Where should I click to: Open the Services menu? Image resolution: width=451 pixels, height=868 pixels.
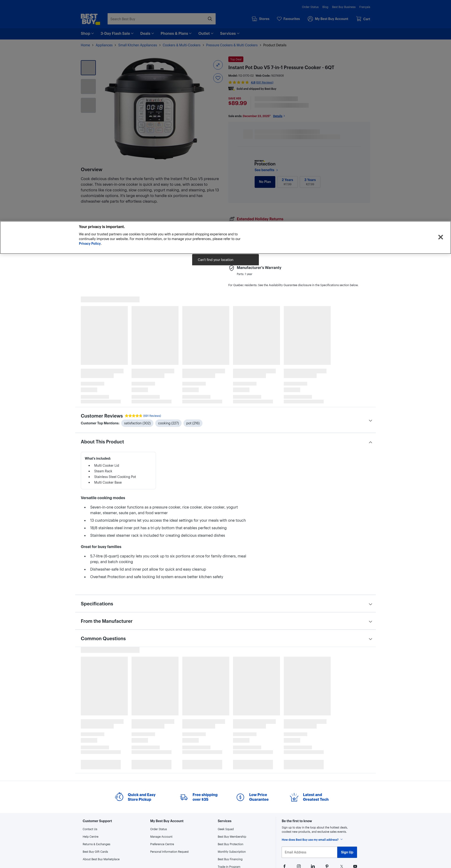click(229, 33)
